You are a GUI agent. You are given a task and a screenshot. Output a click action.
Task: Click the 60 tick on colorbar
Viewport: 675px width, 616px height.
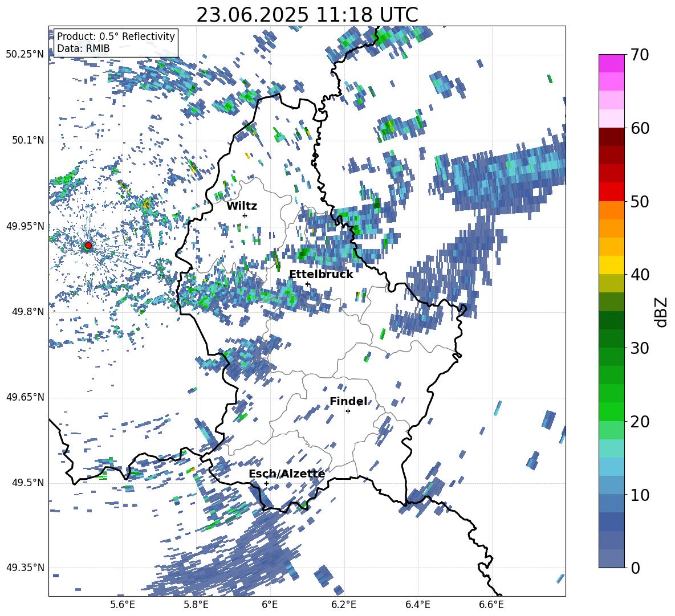(x=640, y=128)
